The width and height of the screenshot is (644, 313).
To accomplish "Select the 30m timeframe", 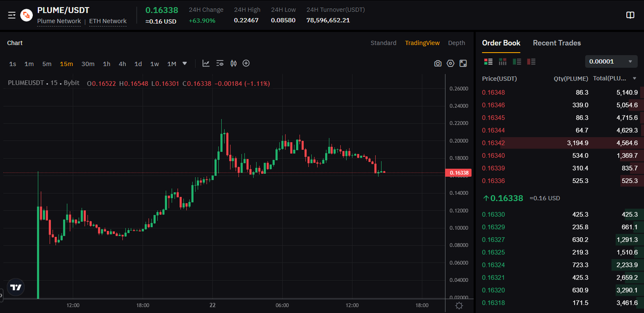I will point(88,64).
